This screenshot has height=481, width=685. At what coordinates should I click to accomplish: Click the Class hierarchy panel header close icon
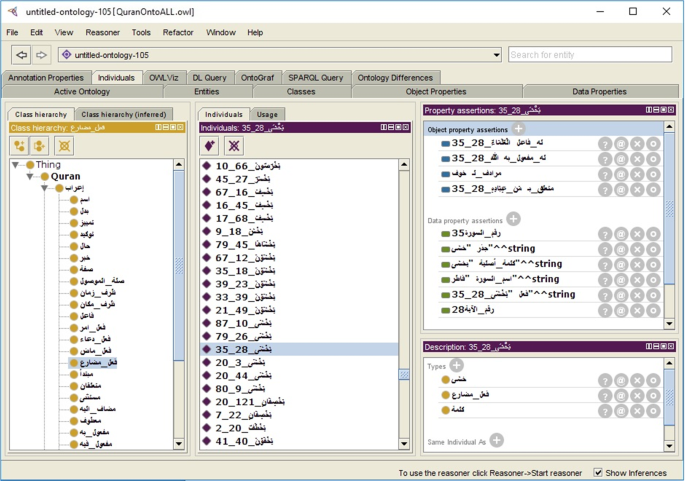(180, 128)
